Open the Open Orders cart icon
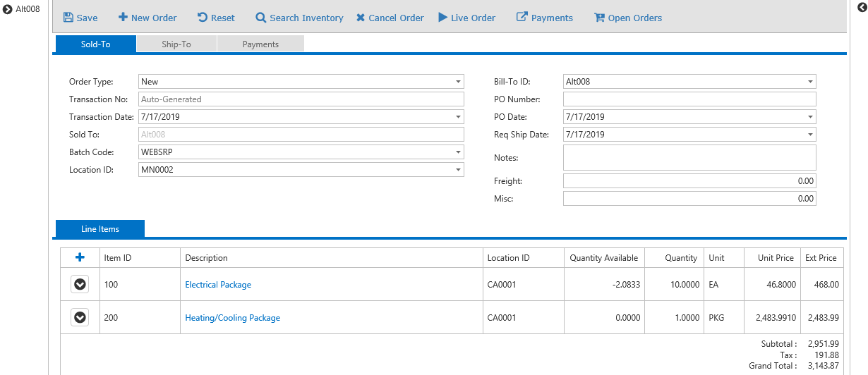Image resolution: width=868 pixels, height=375 pixels. coord(600,18)
